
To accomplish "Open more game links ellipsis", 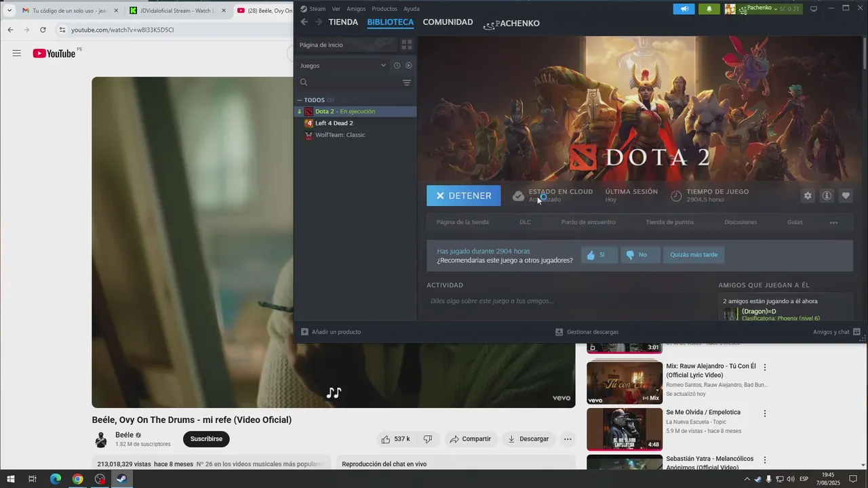I will coord(833,222).
